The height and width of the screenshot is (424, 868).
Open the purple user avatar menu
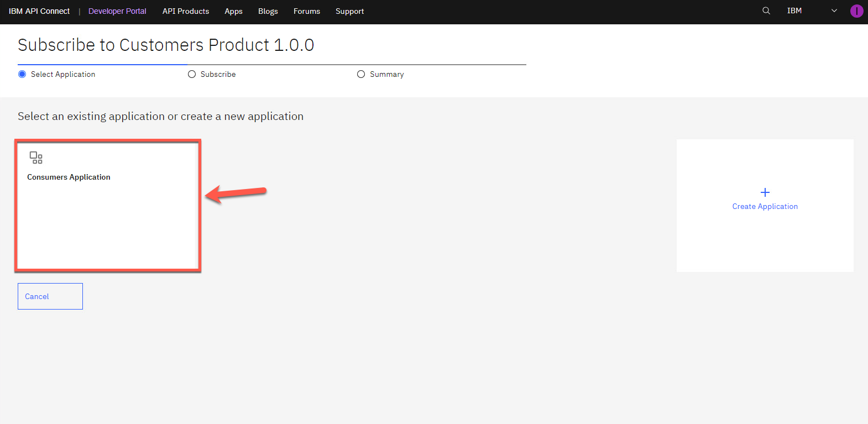coord(856,11)
